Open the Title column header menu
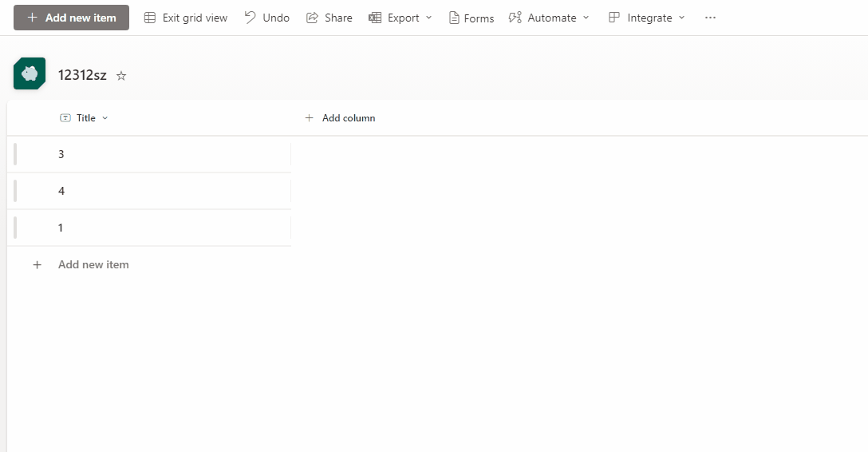This screenshot has width=868, height=452. click(85, 118)
